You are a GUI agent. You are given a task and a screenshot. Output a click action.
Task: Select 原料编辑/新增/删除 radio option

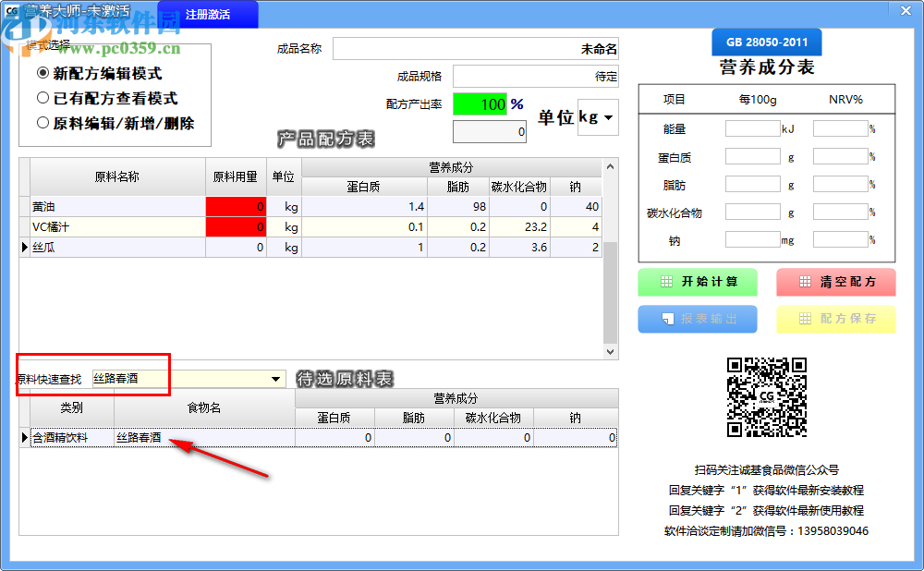coord(115,123)
